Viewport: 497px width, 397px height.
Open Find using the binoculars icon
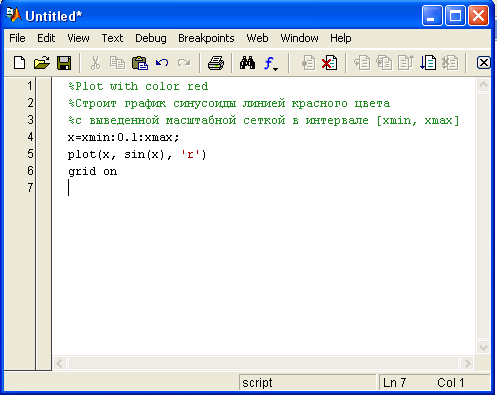tap(247, 63)
